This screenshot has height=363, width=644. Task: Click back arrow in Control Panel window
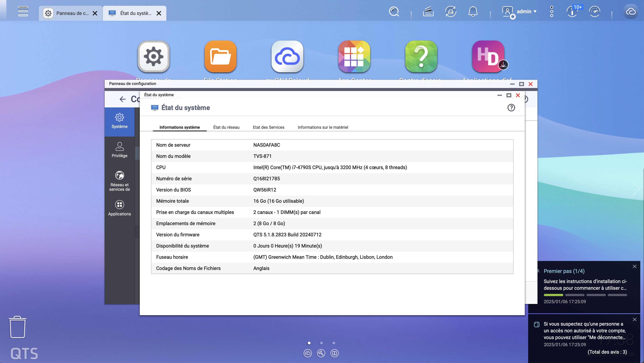pos(122,99)
